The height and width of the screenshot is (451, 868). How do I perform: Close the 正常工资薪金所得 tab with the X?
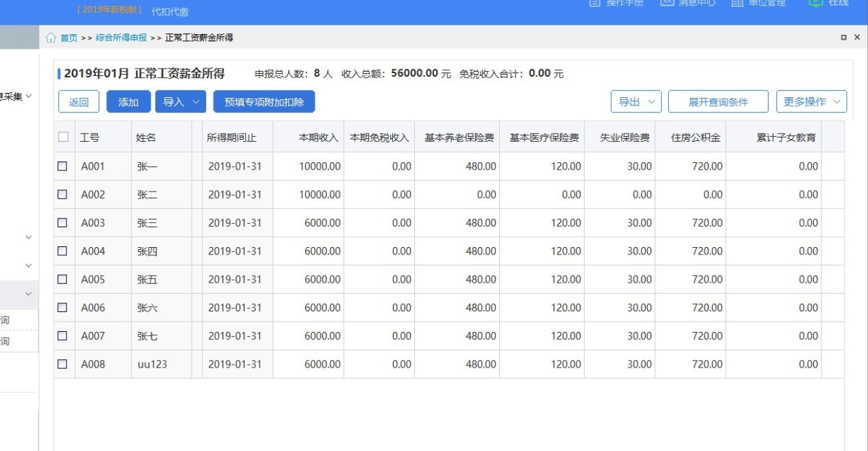pyautogui.click(x=857, y=38)
